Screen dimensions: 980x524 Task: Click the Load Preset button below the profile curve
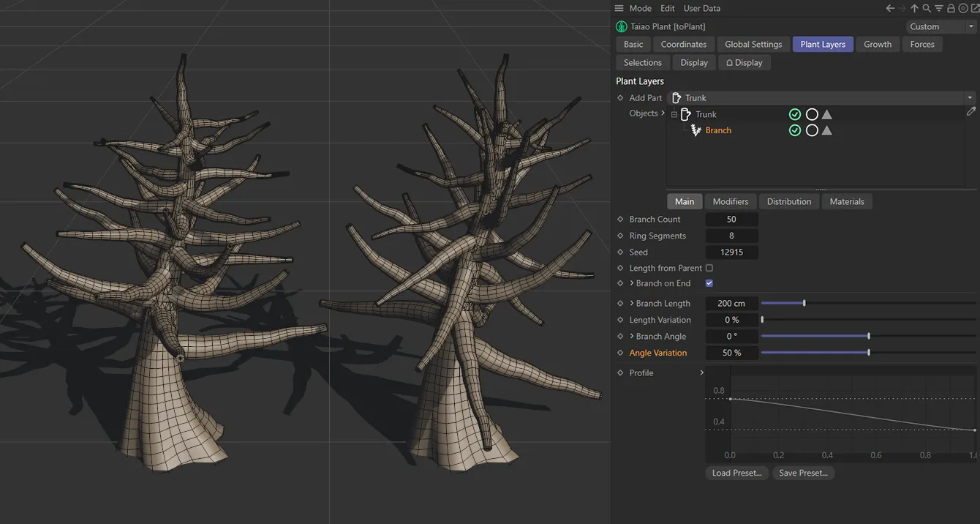point(736,473)
